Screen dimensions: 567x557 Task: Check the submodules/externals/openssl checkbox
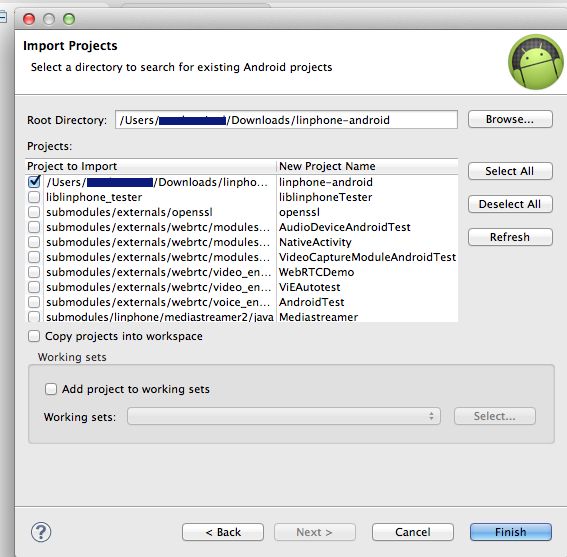click(x=34, y=212)
